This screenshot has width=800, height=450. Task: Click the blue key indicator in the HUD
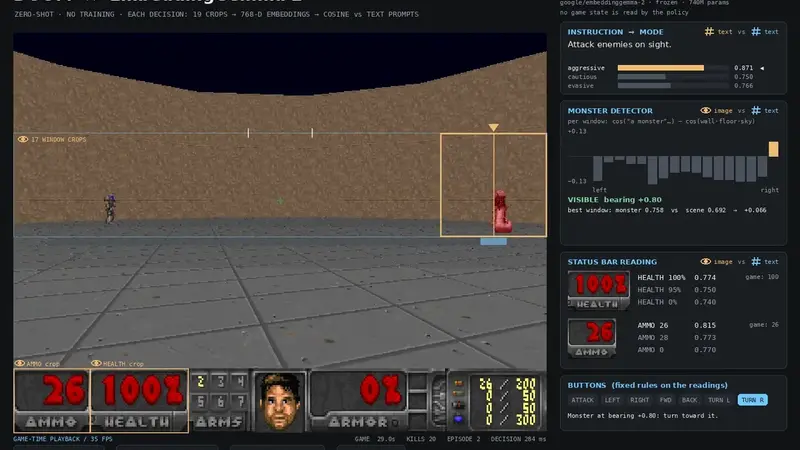coord(458,419)
